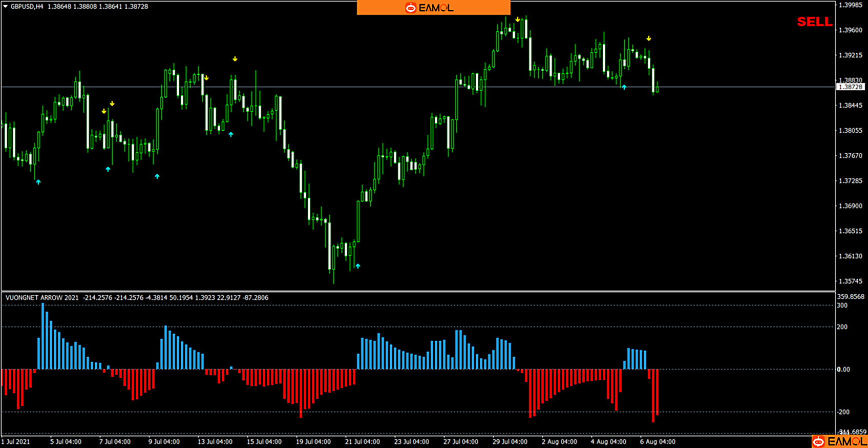Click the deepest red histogram bar at far right

(x=653, y=396)
